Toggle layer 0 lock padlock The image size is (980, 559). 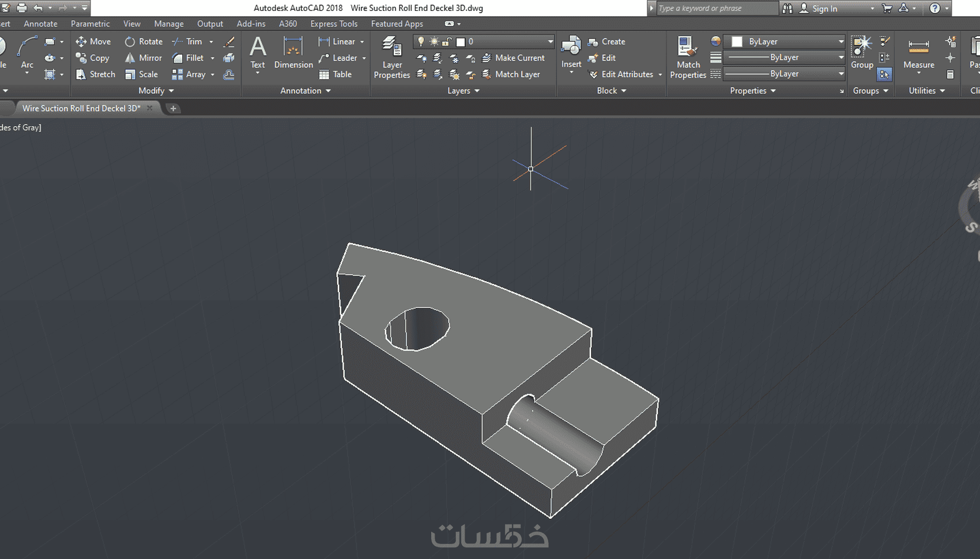447,41
